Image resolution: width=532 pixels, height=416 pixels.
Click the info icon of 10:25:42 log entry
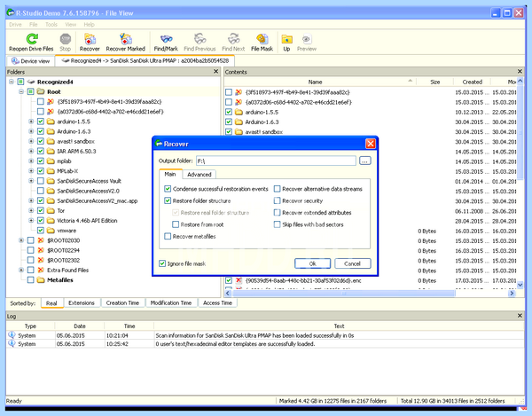12,343
